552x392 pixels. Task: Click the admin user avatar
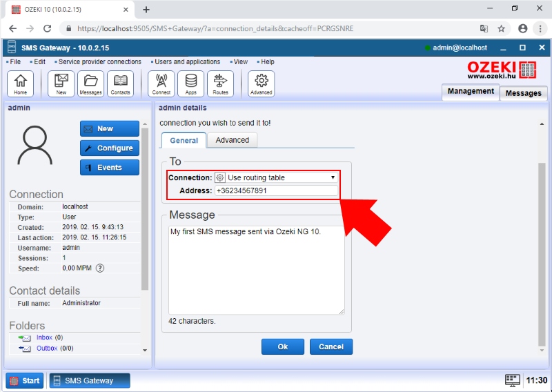[x=35, y=146]
